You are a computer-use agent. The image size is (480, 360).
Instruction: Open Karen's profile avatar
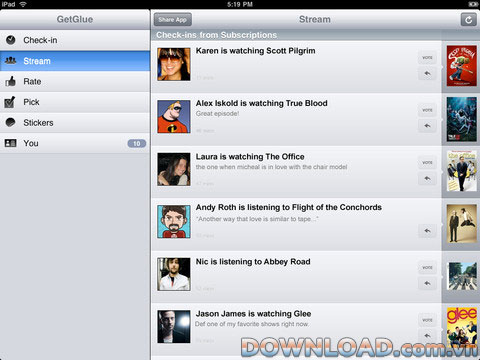click(x=174, y=64)
